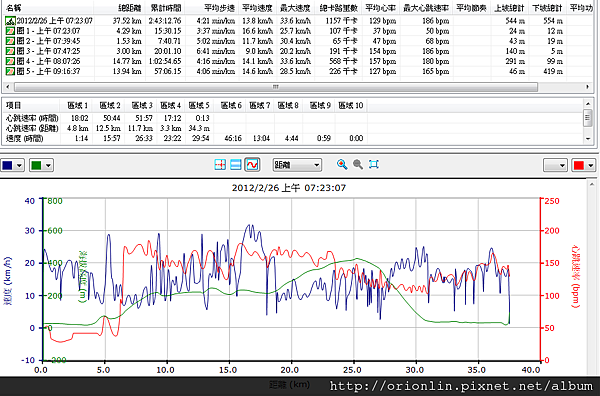This screenshot has height=396, width=600.
Task: Click the zoom out magnifier icon
Action: click(358, 165)
